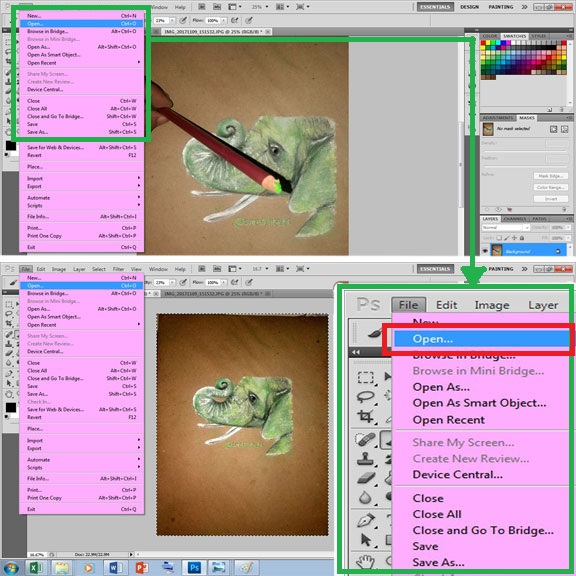
Task: Toggle lock transparent pixels in Layers panel
Action: point(499,238)
